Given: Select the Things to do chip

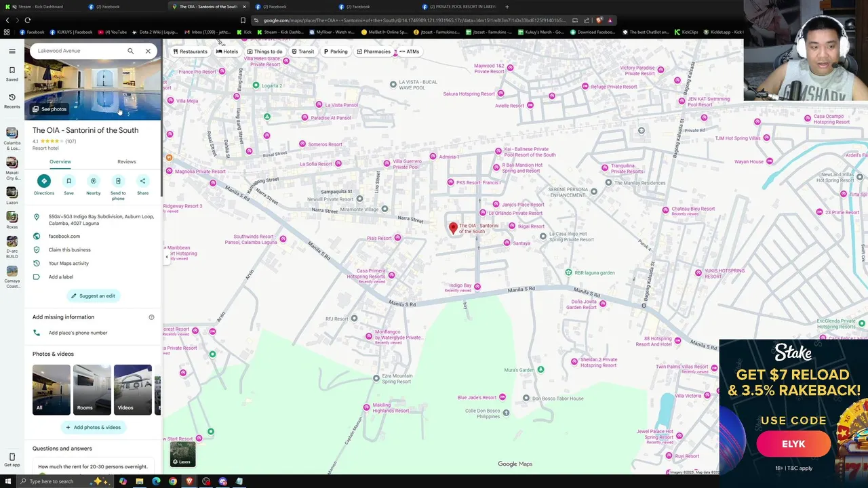Looking at the screenshot, I should pos(266,52).
